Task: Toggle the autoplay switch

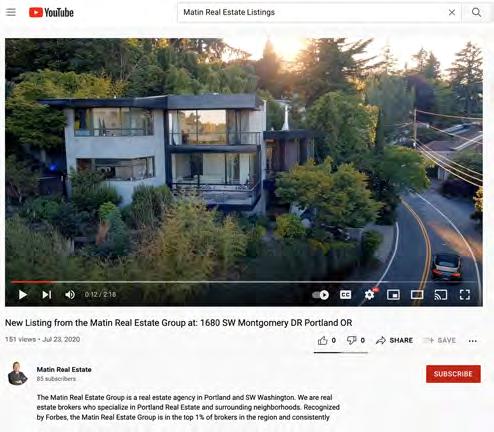Action: [320, 295]
